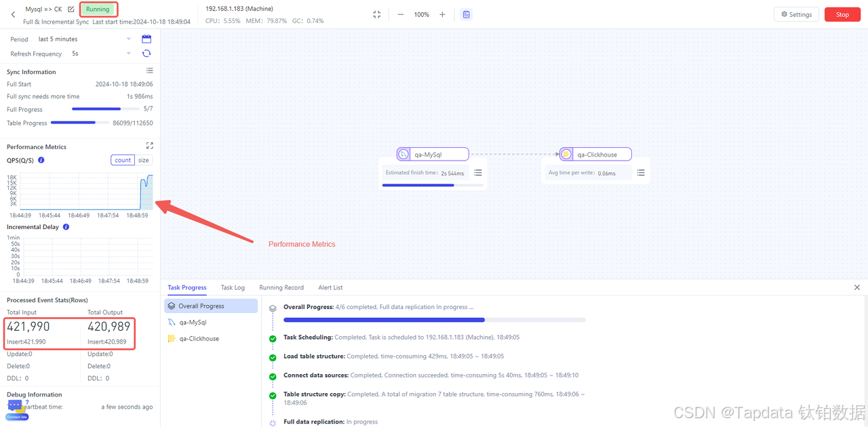Click the fit-to-screen collapse icon in toolbar
868x427 pixels.
click(x=377, y=14)
